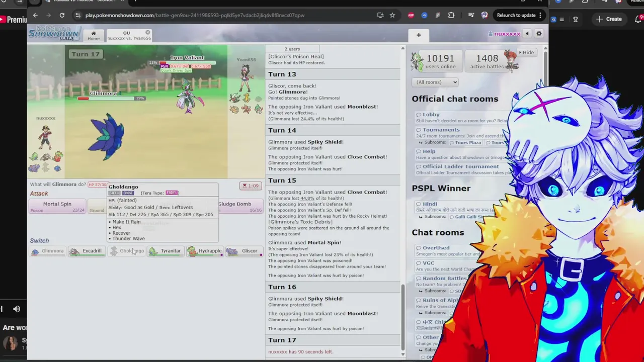Open Showdown options gear icon

539,34
